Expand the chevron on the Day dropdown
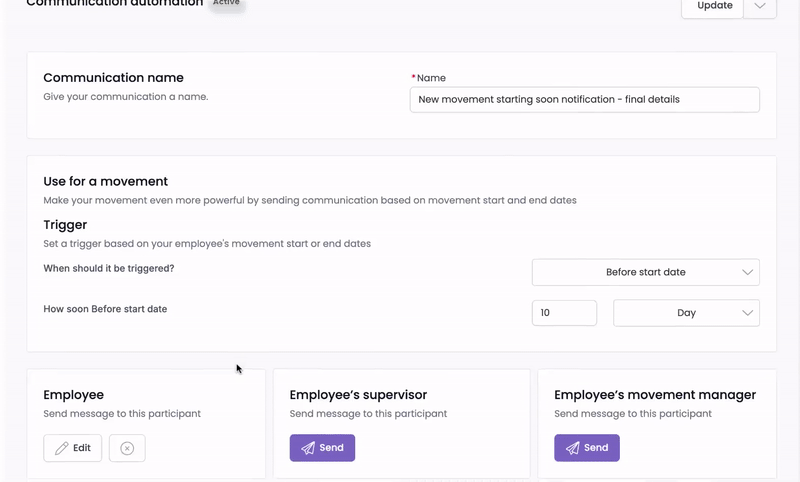This screenshot has width=800, height=482. tap(747, 313)
